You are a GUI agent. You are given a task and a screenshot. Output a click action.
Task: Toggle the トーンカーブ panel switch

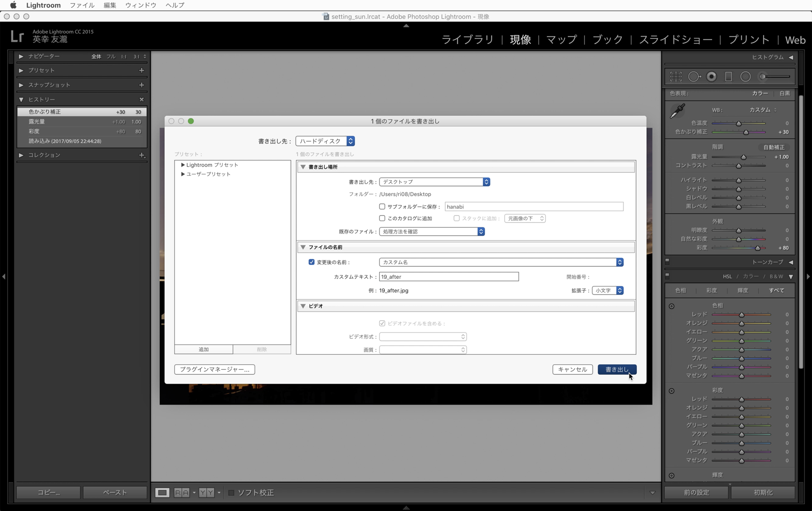point(668,261)
